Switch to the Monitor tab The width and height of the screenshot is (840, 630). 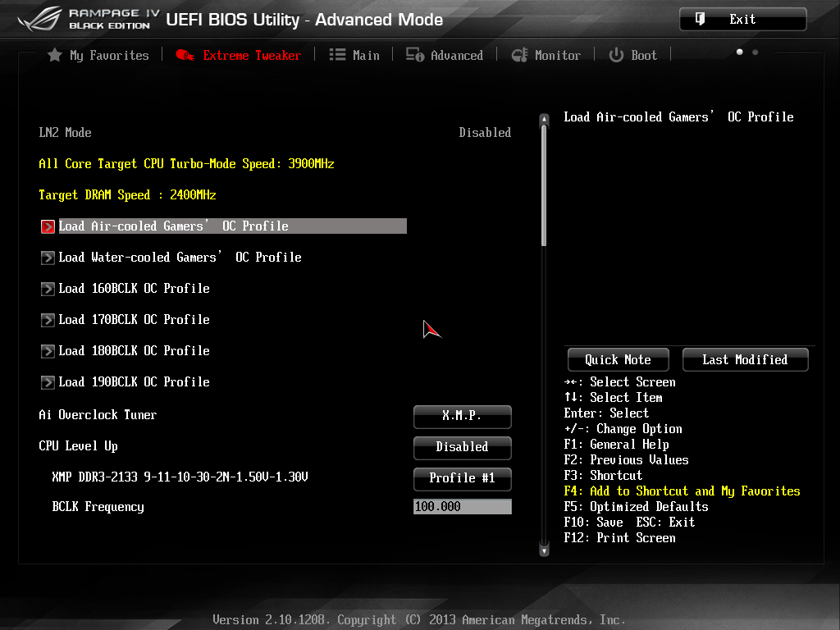557,55
